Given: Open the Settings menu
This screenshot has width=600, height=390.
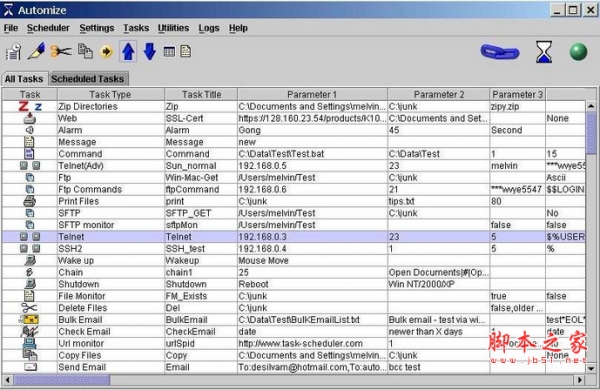Looking at the screenshot, I should tap(97, 28).
